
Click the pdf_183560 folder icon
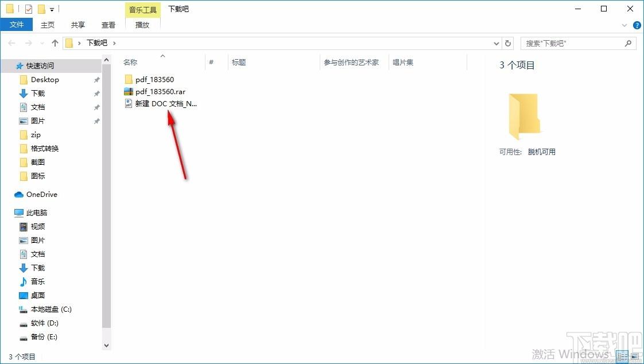[x=129, y=79]
